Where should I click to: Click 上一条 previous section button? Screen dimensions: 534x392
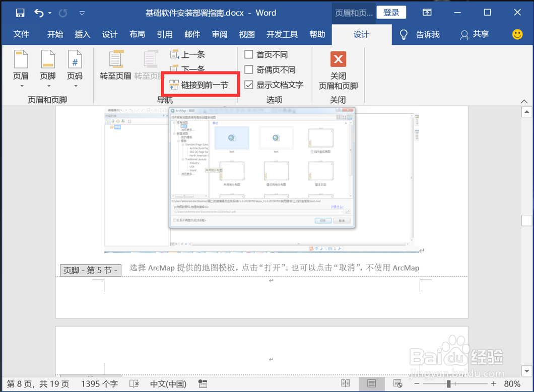(x=187, y=54)
